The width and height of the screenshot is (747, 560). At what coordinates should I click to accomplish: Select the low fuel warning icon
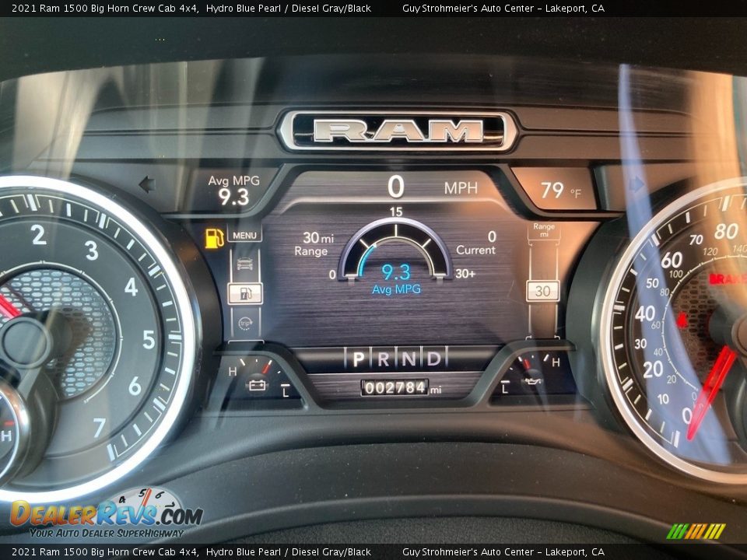tap(215, 238)
